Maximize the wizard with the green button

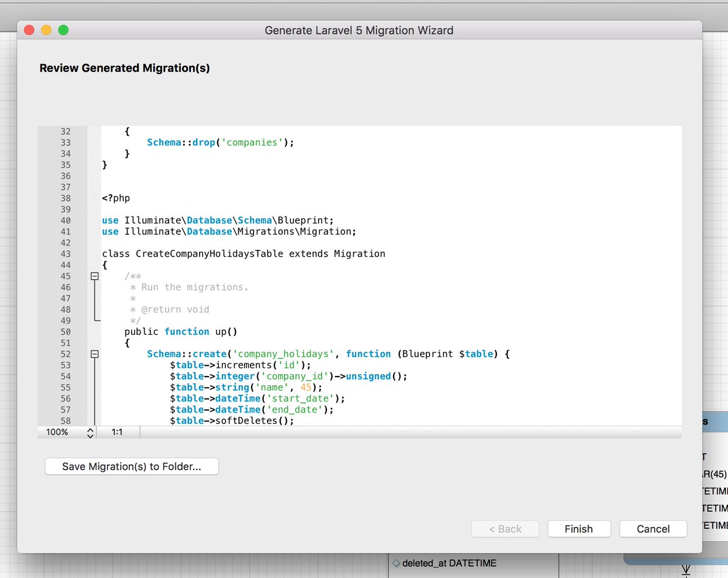click(x=63, y=30)
